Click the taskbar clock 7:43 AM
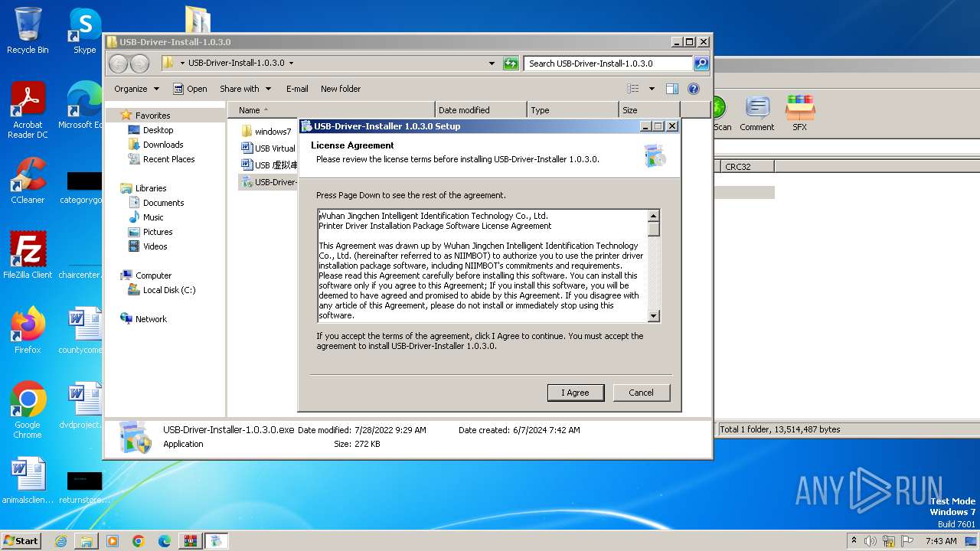980x551 pixels. pyautogui.click(x=941, y=541)
